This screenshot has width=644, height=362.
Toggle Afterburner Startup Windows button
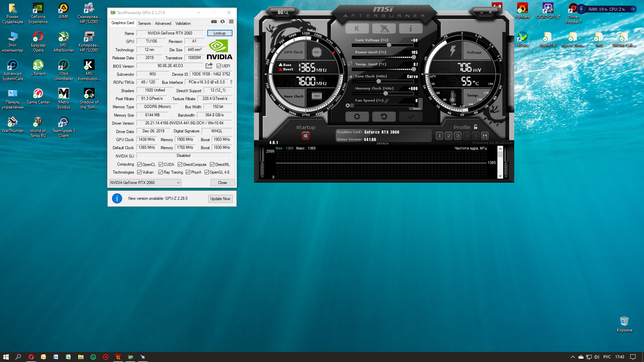(x=305, y=136)
